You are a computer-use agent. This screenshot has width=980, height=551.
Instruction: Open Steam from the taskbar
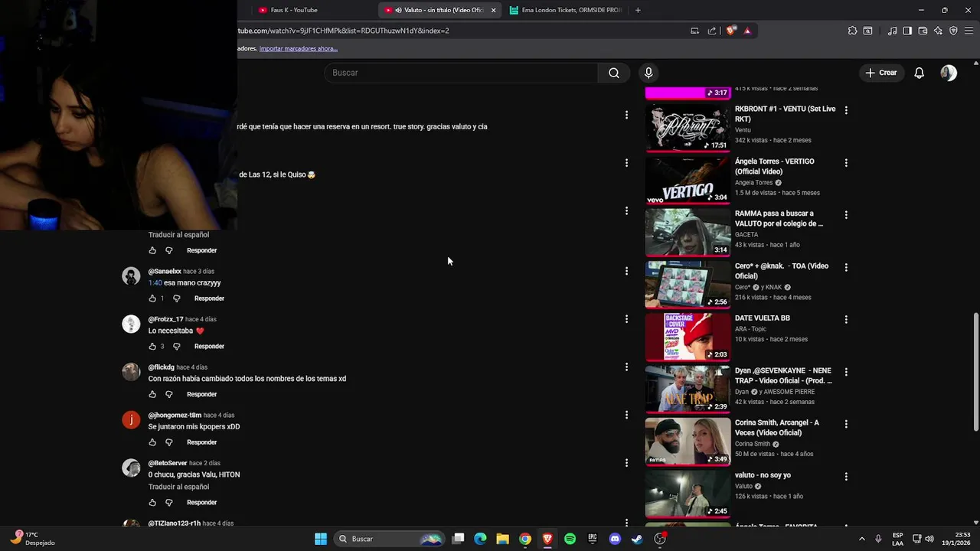click(x=636, y=539)
